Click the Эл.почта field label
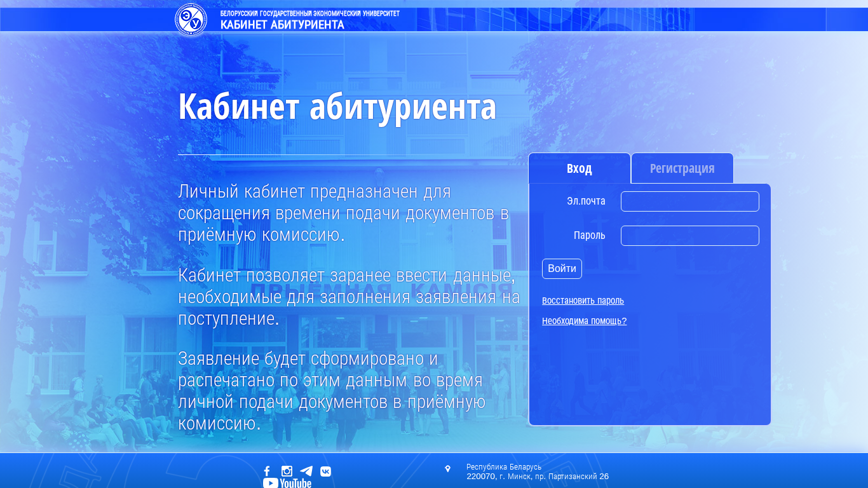This screenshot has width=868, height=488. [586, 201]
